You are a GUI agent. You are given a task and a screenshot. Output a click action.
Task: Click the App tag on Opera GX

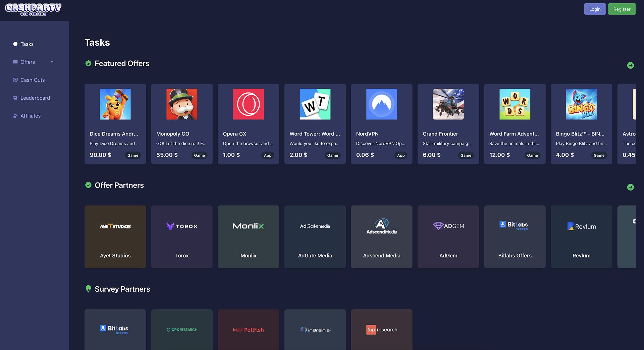268,155
